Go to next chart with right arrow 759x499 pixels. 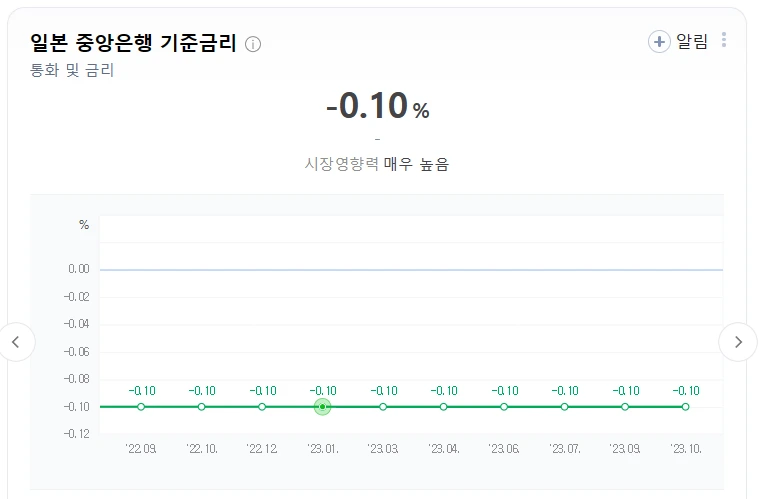coord(738,342)
